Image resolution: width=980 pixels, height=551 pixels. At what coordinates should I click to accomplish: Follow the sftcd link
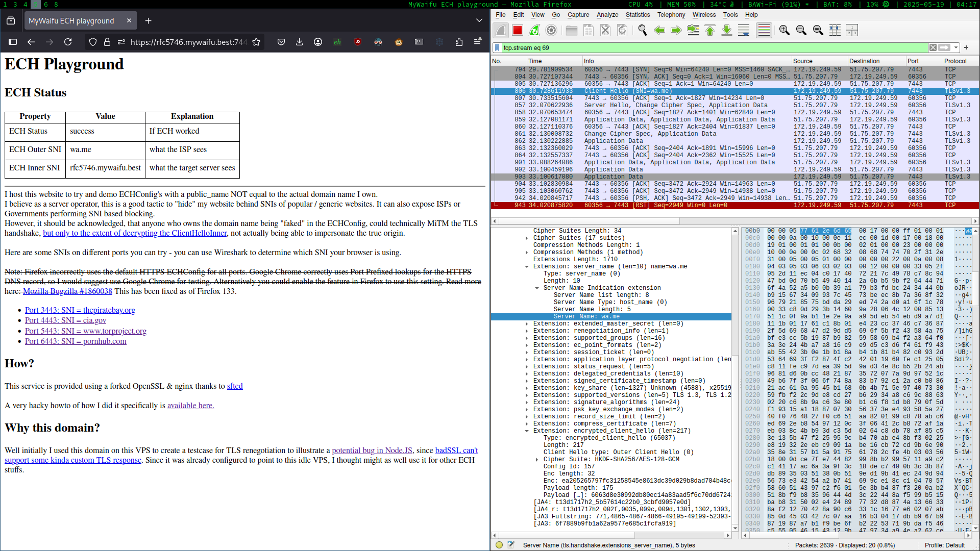coord(235,386)
